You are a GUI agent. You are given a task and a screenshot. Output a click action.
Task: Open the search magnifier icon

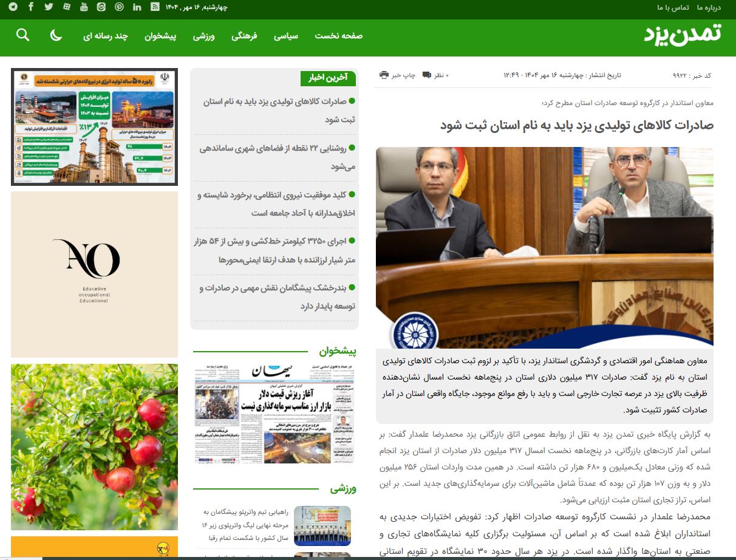point(22,35)
